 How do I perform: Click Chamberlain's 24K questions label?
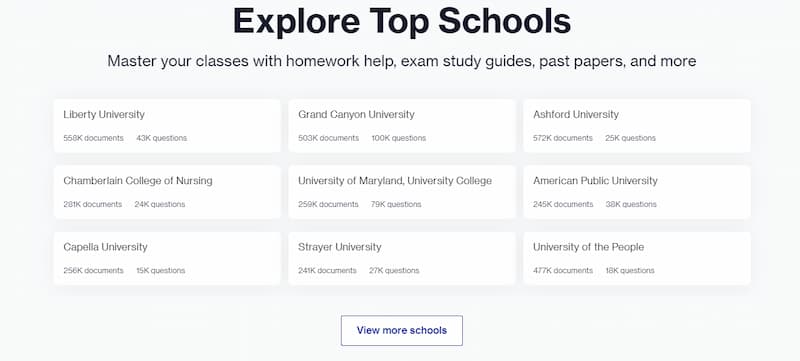[x=160, y=204]
